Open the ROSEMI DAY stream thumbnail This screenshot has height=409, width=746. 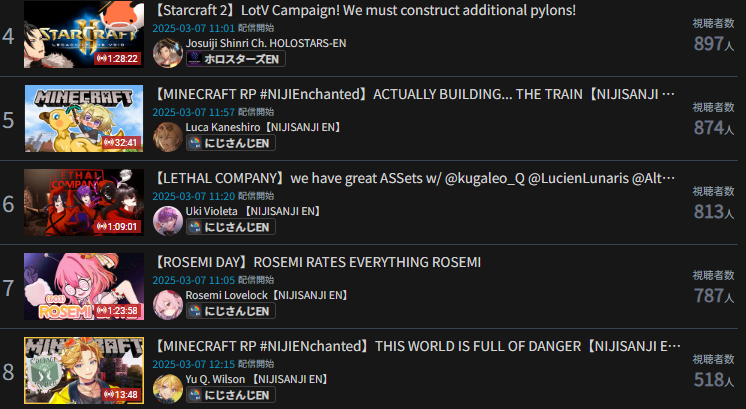coord(84,286)
